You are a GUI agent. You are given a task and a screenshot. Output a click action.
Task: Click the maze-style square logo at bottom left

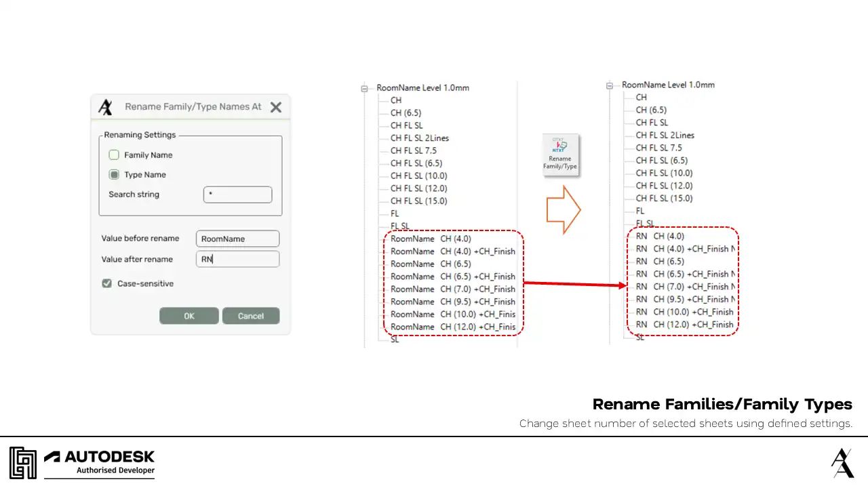point(22,462)
